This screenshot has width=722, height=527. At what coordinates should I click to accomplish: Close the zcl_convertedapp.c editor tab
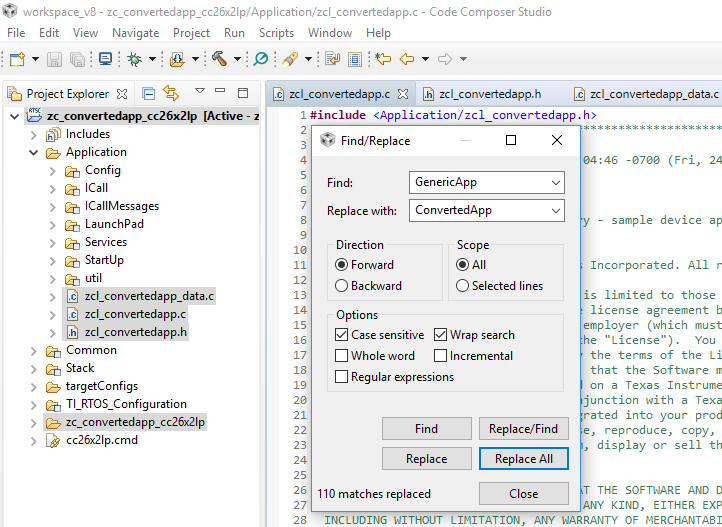(403, 94)
